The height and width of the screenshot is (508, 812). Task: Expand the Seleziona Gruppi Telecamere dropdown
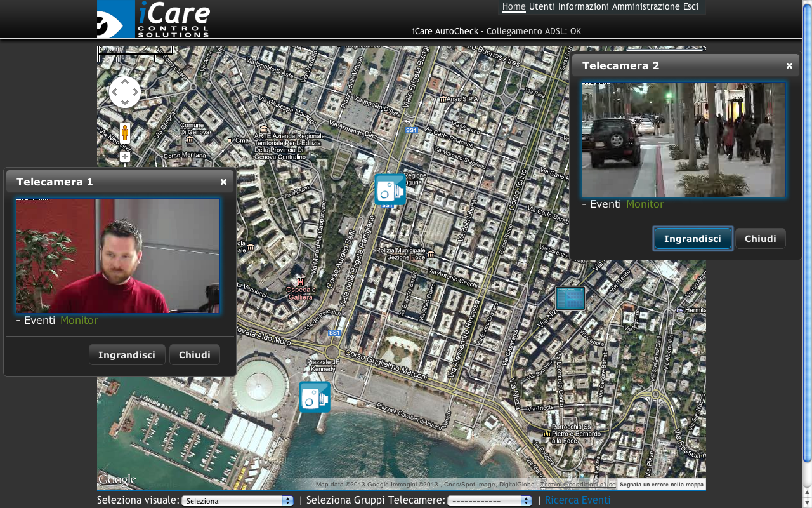point(490,501)
